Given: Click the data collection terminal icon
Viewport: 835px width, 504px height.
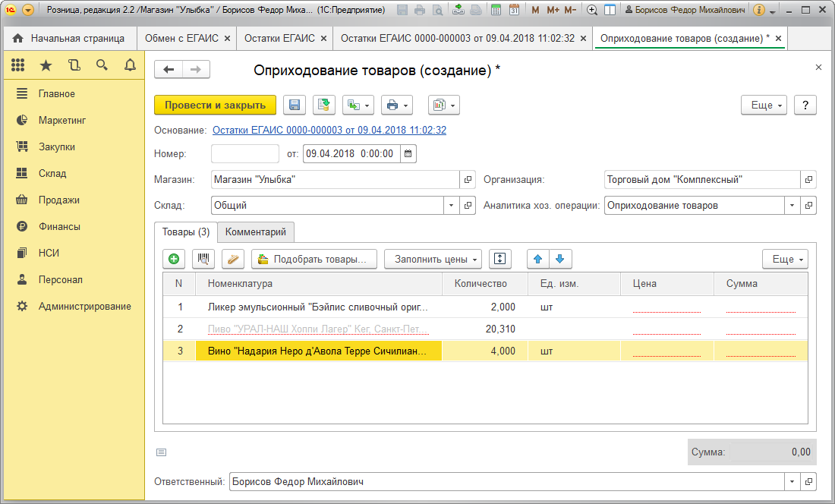Looking at the screenshot, I should pyautogui.click(x=233, y=259).
